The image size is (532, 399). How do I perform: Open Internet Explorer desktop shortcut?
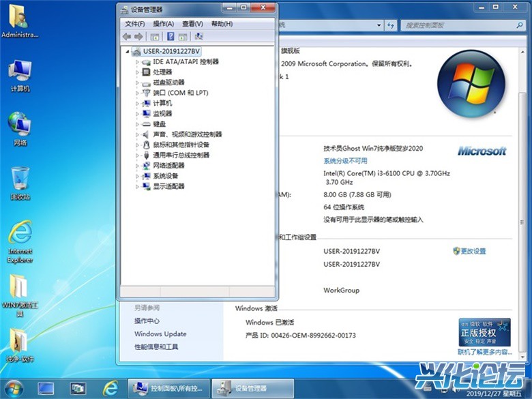click(20, 235)
